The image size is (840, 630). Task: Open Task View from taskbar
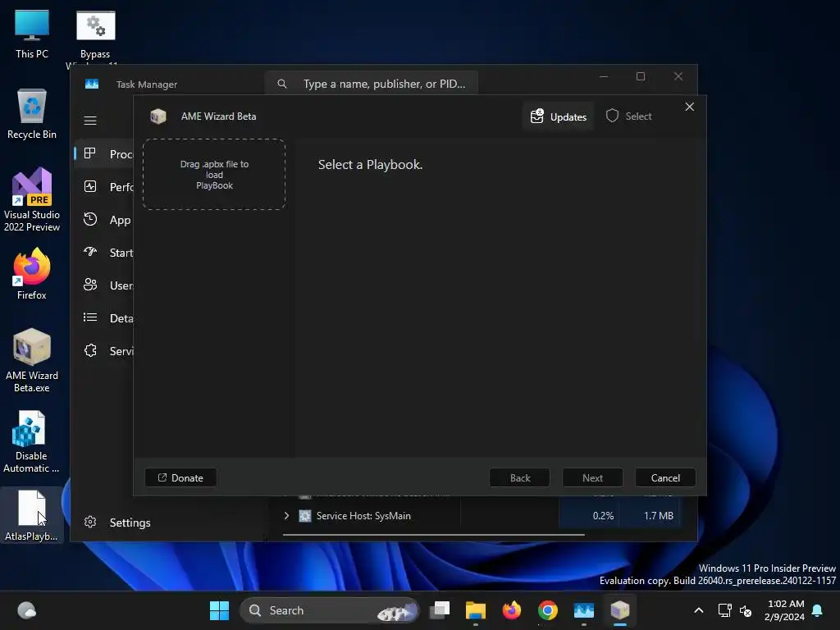[440, 610]
